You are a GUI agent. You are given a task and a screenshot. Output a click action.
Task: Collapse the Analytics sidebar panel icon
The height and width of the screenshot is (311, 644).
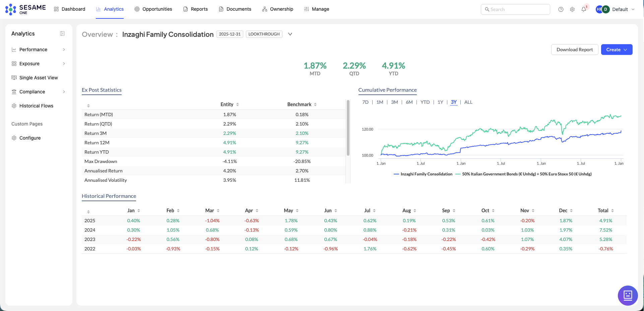62,33
